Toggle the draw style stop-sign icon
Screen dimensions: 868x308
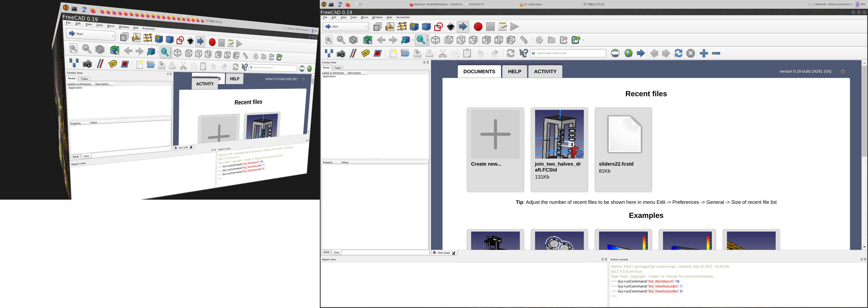pyautogui.click(x=353, y=40)
